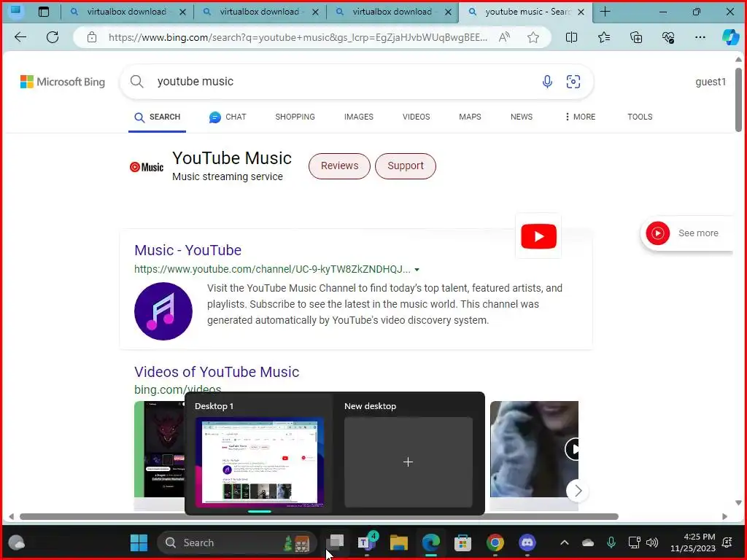Image resolution: width=747 pixels, height=560 pixels.
Task: Click the guest1 account name
Action: pyautogui.click(x=711, y=82)
